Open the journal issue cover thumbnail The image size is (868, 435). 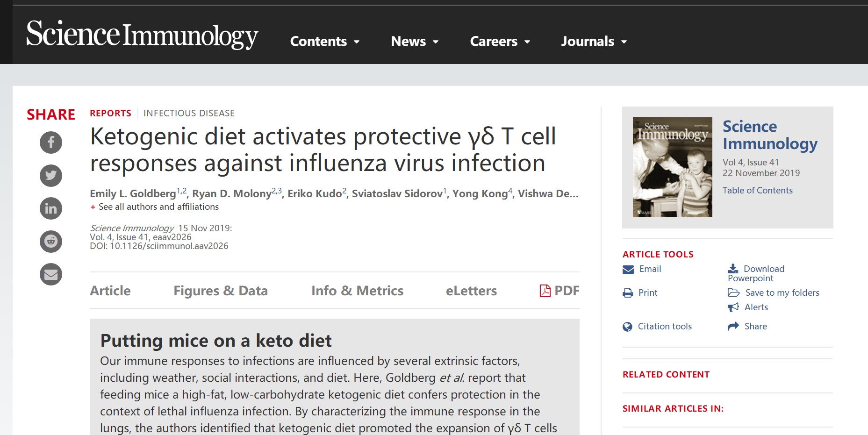point(673,167)
